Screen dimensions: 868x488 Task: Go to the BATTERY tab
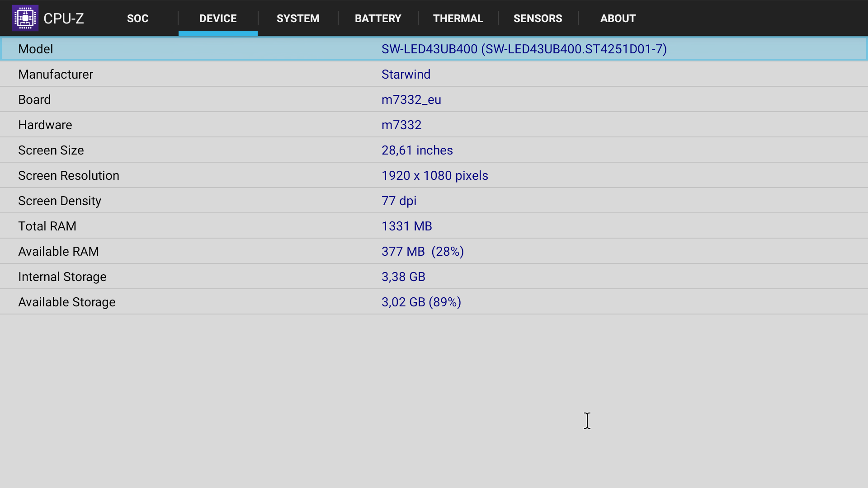(x=378, y=19)
